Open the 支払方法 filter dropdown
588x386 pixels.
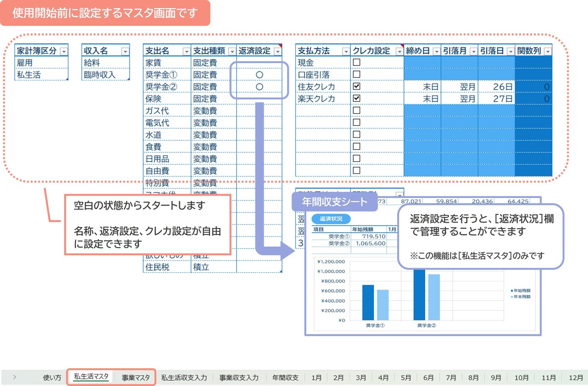346,51
